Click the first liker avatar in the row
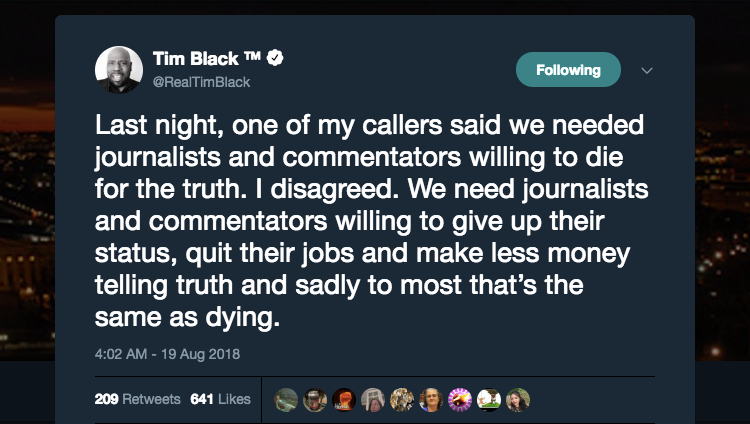This screenshot has height=424, width=750. (x=286, y=399)
